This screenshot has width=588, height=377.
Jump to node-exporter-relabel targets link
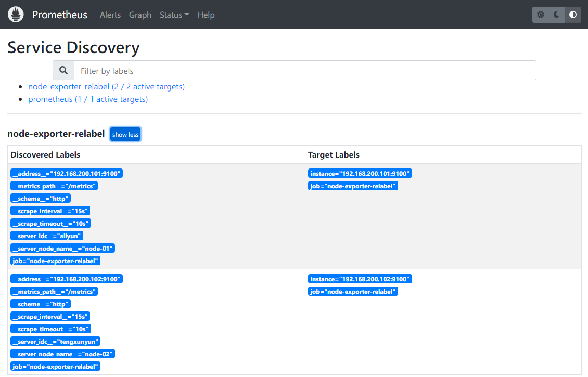coord(107,86)
